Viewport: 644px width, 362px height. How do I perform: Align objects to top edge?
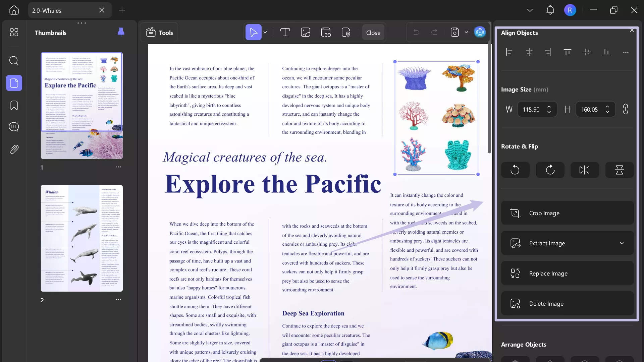568,52
